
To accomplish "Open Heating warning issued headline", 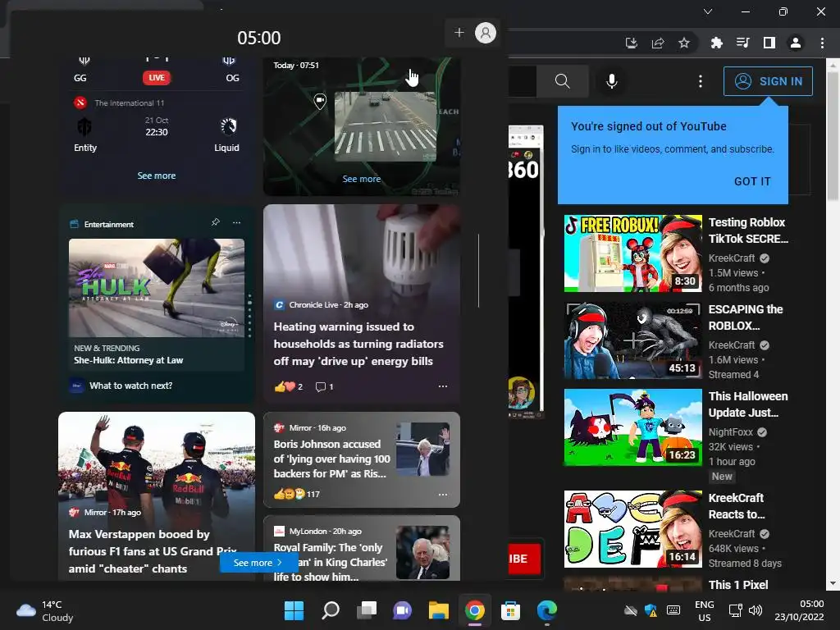I will point(358,344).
